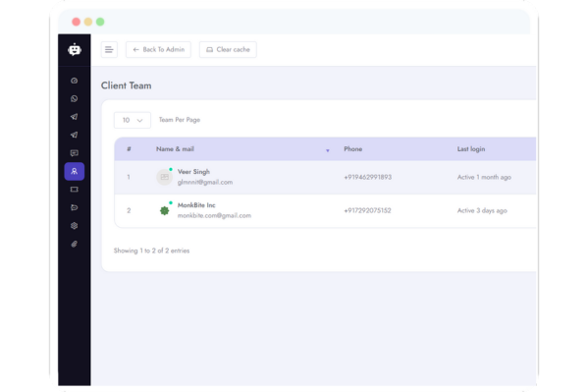Click the green maximize window button
This screenshot has width=588, height=392.
(100, 22)
